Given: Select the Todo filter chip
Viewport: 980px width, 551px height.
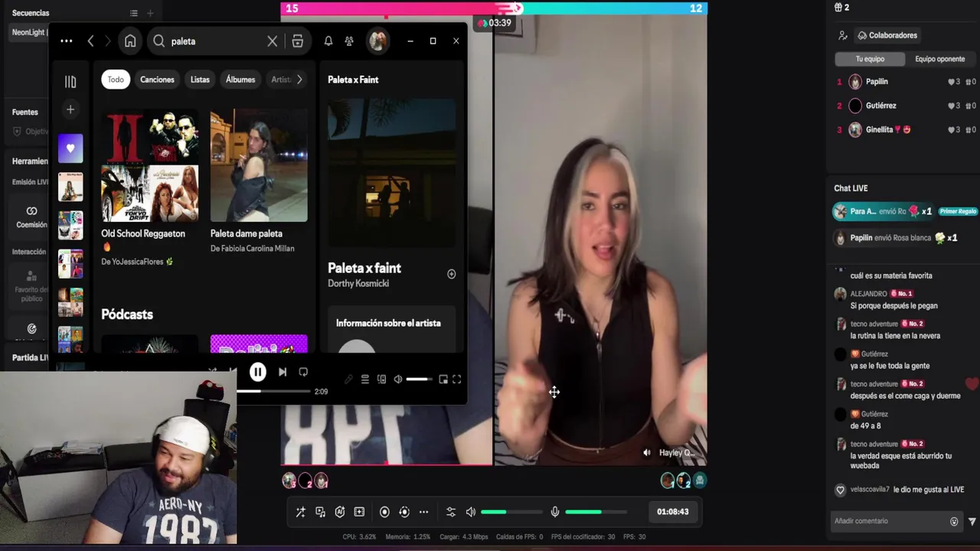Looking at the screenshot, I should pos(116,80).
